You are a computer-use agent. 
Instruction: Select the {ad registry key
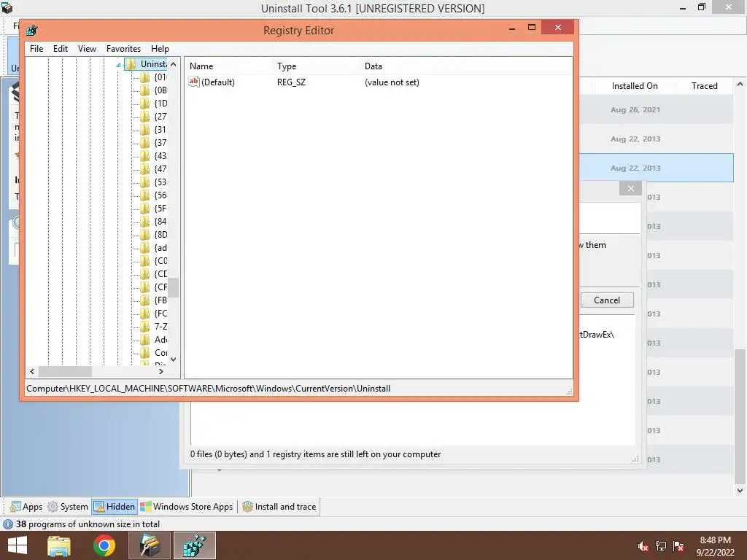point(160,248)
